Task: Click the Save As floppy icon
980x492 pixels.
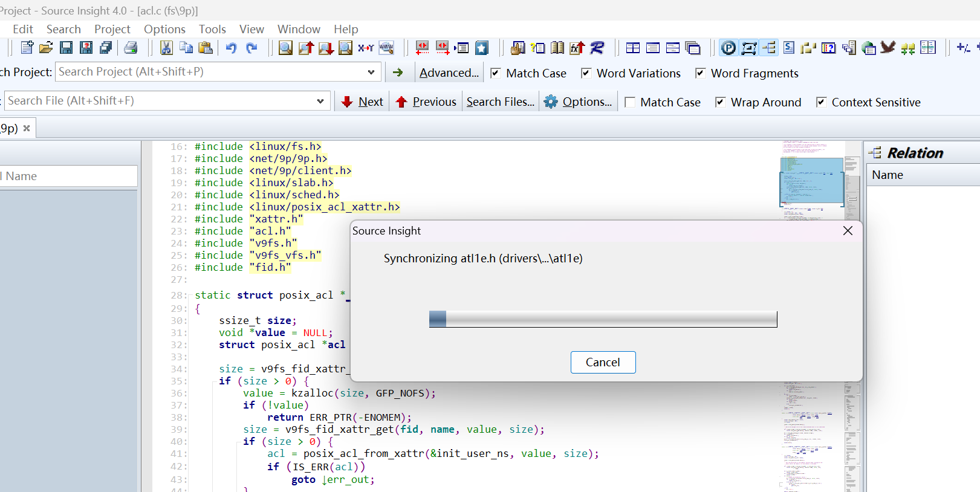Action: tap(86, 48)
